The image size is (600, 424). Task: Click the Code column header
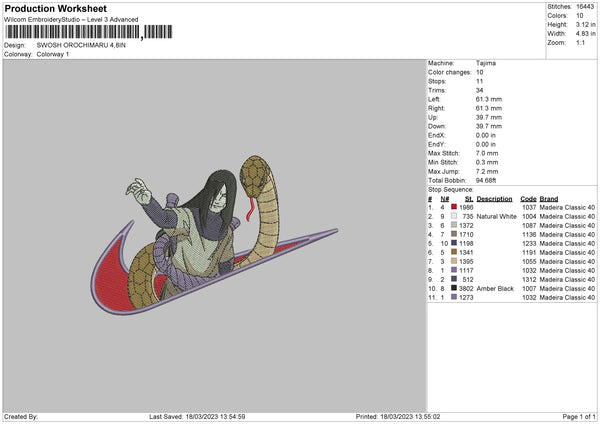528,199
